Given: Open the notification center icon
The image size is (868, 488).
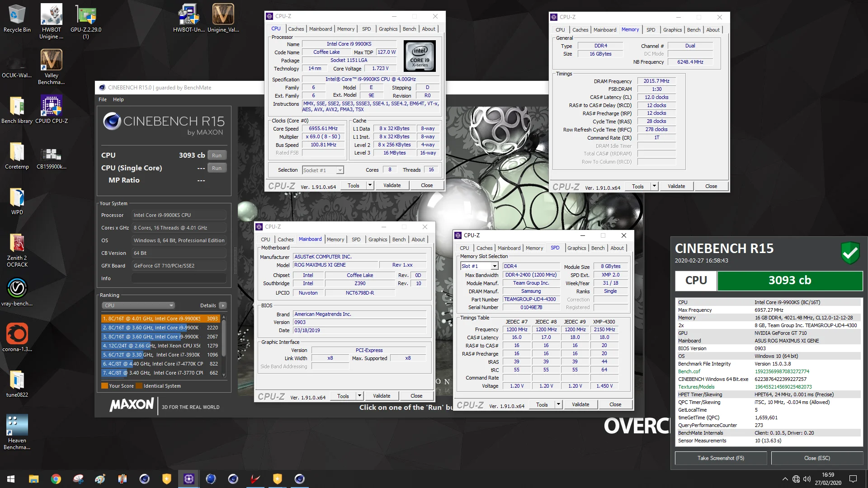Looking at the screenshot, I should [853, 479].
